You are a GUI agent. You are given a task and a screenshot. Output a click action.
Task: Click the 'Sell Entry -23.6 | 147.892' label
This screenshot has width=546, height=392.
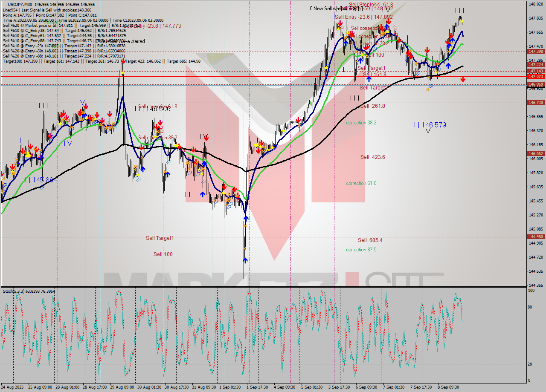363,17
